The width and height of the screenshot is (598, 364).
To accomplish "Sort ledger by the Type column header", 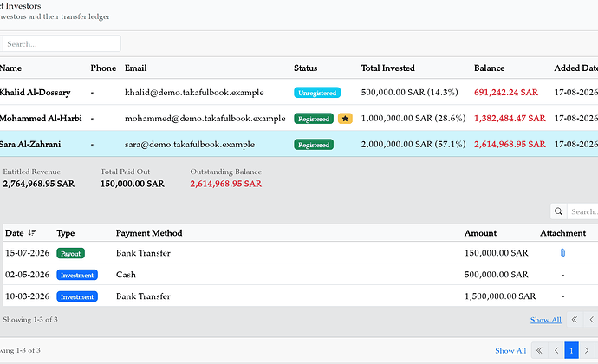I will pyautogui.click(x=66, y=233).
